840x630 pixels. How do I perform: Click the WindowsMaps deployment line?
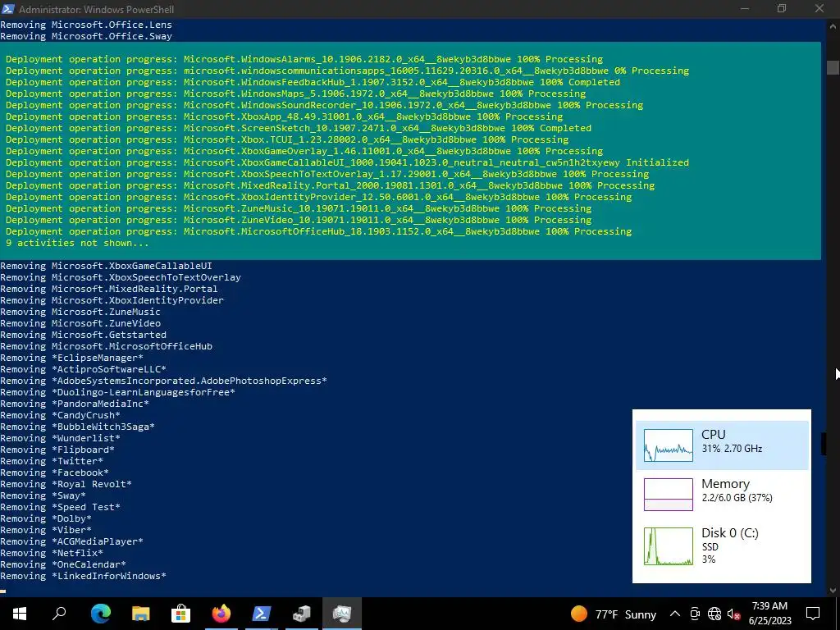295,94
